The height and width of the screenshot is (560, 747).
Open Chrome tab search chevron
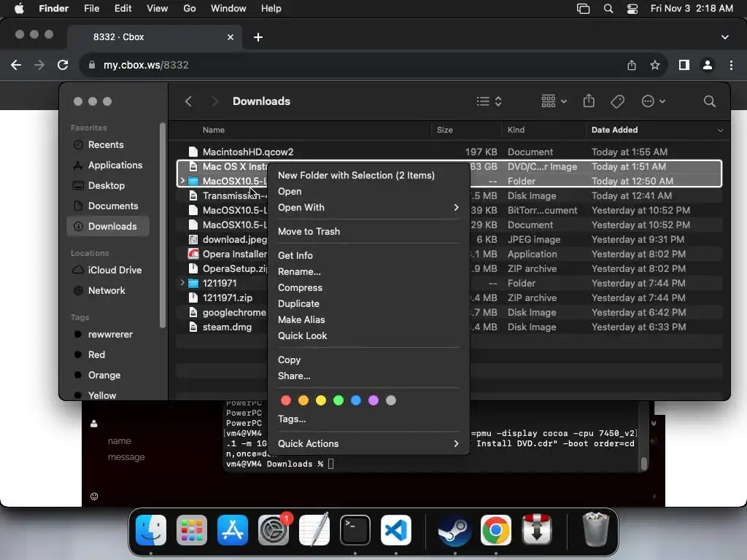pos(724,37)
